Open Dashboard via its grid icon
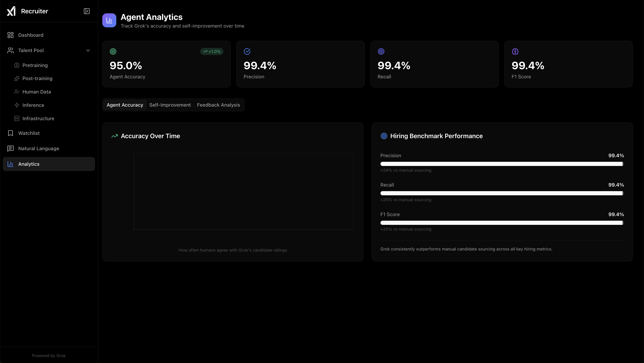 pyautogui.click(x=11, y=35)
